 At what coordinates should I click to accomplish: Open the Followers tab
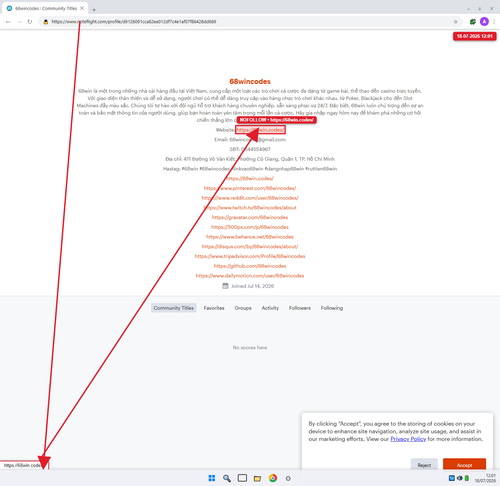300,308
